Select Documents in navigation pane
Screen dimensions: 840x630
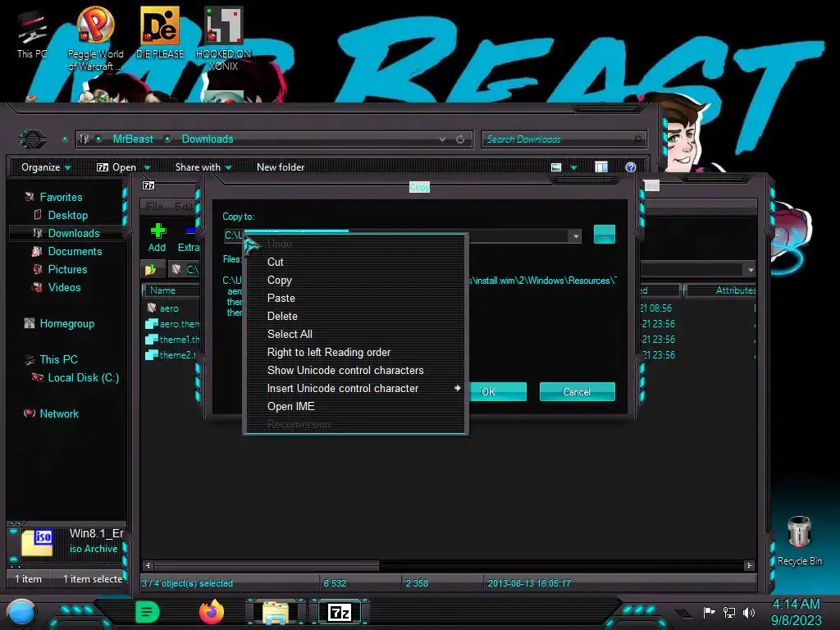tap(75, 251)
